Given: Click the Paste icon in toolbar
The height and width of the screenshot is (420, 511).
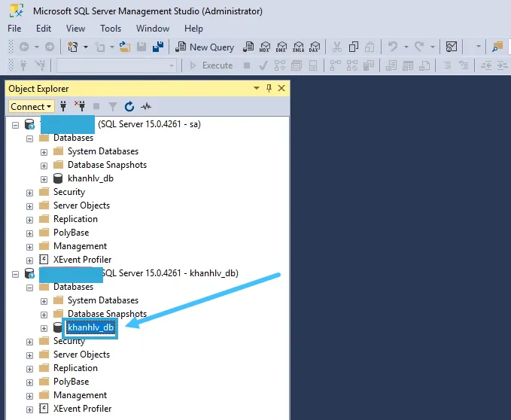Looking at the screenshot, I should click(370, 47).
